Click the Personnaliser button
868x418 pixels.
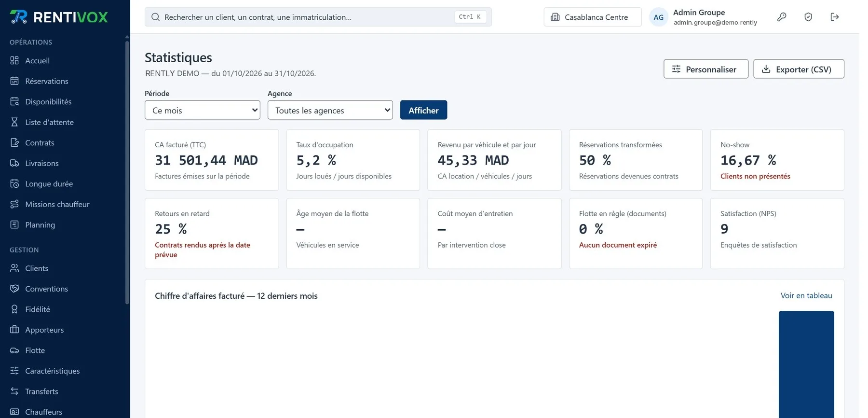(x=706, y=69)
